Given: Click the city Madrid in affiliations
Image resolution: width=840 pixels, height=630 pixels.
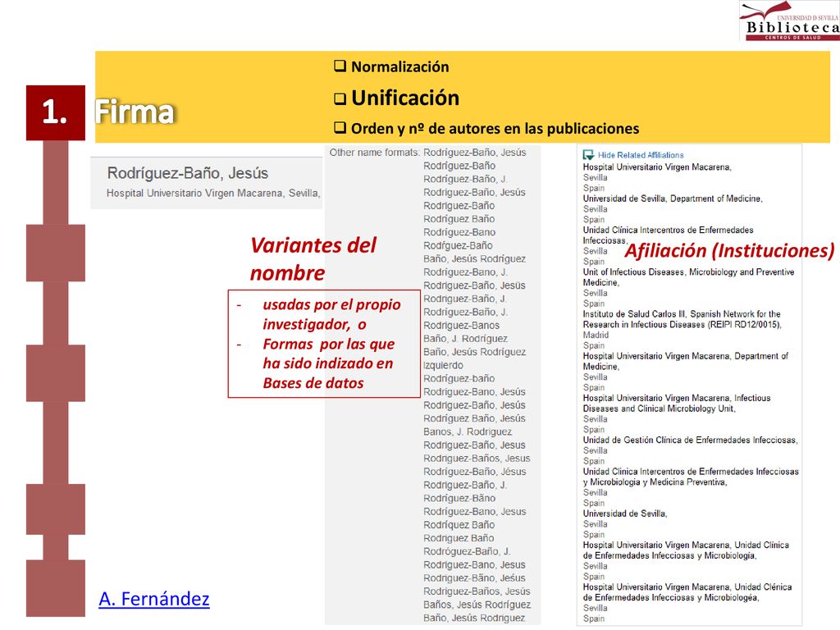Looking at the screenshot, I should pyautogui.click(x=596, y=336).
